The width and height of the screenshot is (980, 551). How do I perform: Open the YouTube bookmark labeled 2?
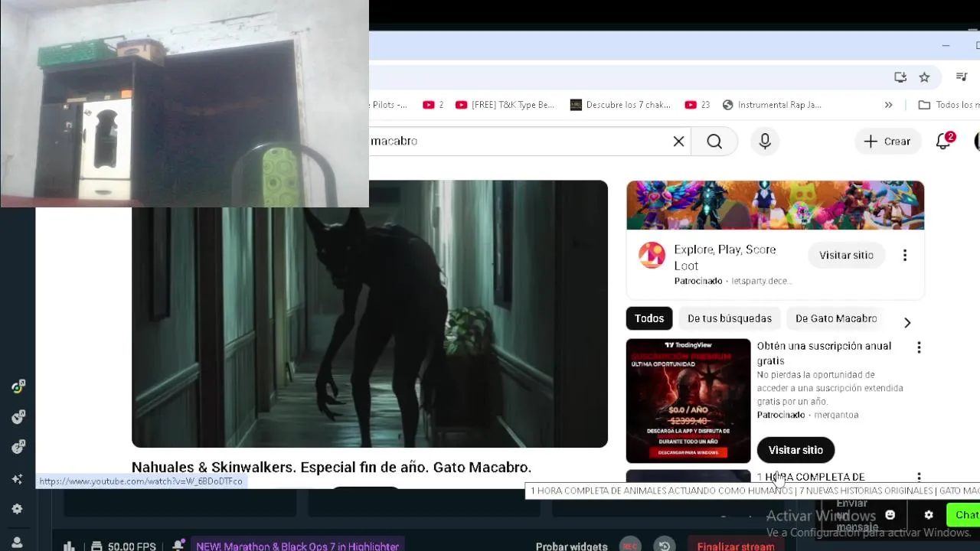(x=433, y=105)
